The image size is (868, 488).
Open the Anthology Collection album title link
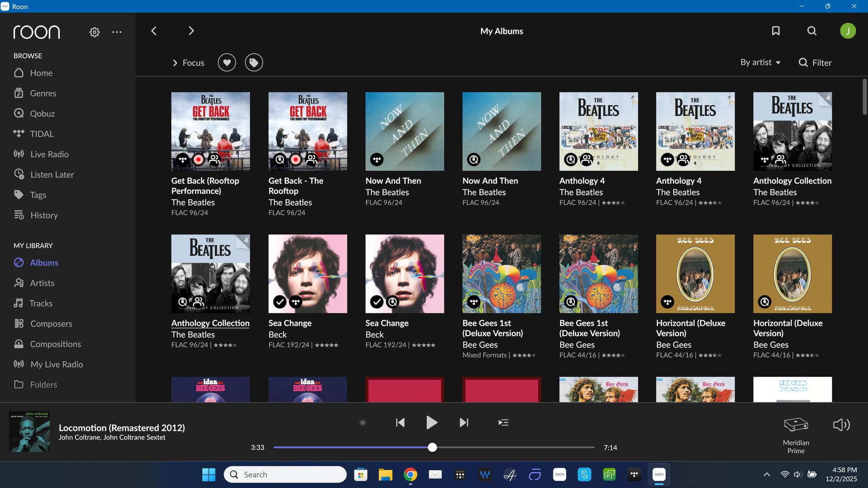(210, 323)
